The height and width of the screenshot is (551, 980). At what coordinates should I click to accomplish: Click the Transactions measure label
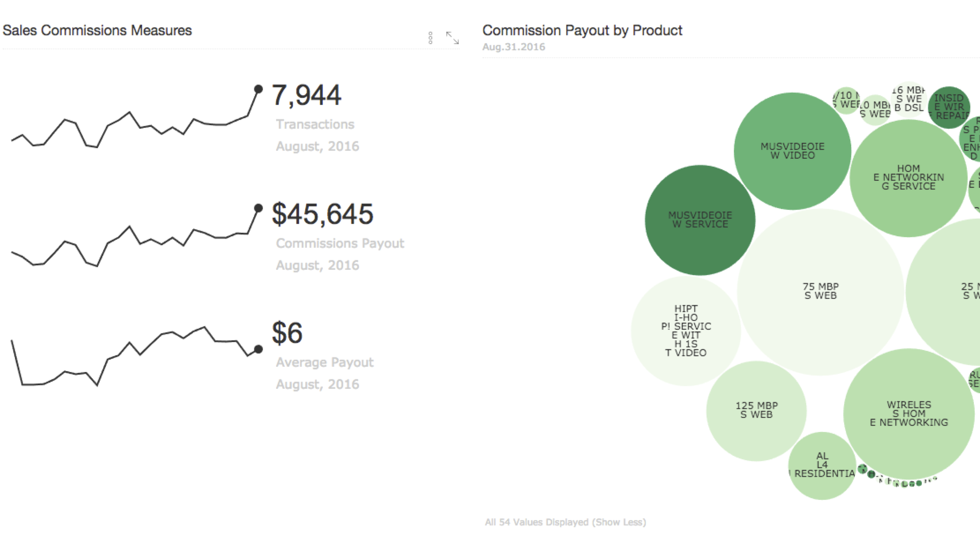tap(315, 124)
